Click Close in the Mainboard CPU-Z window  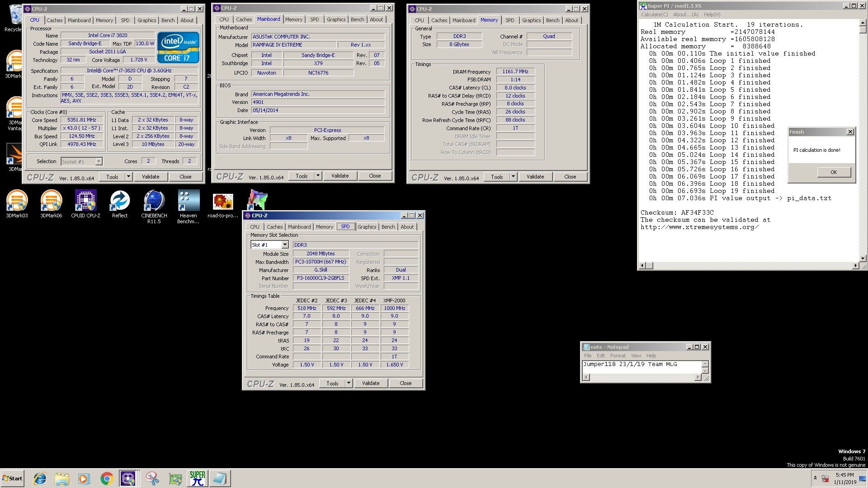coord(375,176)
